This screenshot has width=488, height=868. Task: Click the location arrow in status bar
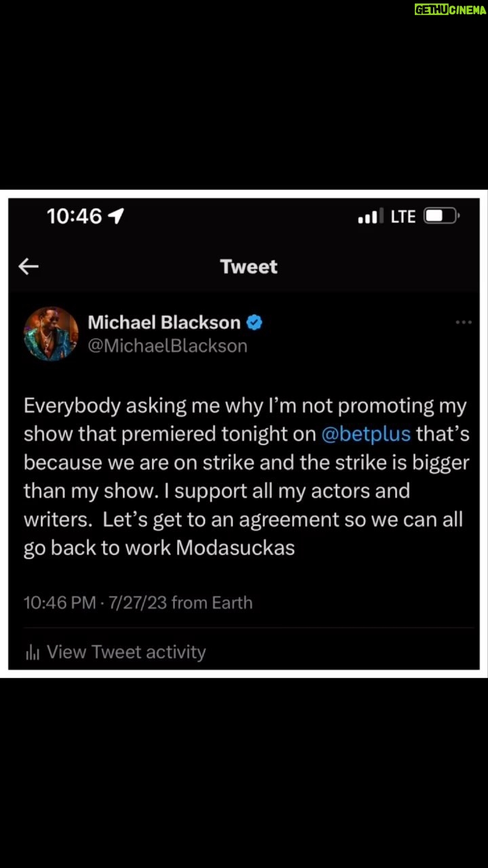pos(116,216)
